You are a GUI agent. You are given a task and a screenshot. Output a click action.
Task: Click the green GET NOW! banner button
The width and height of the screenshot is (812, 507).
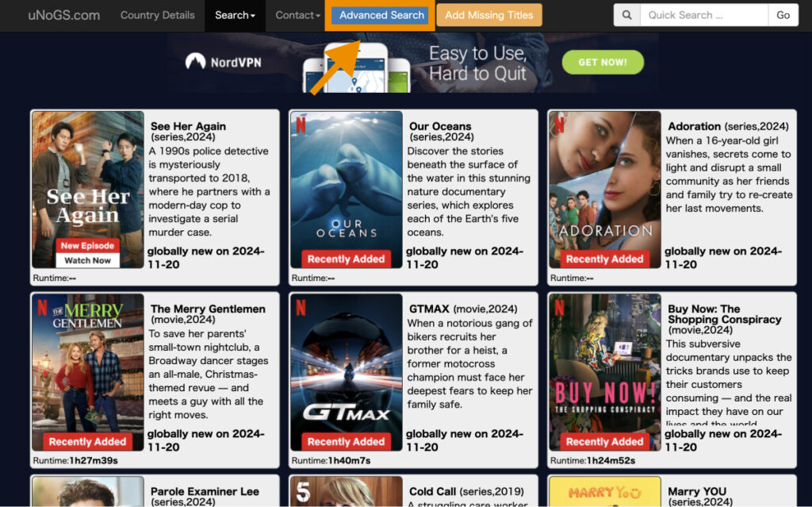point(603,62)
